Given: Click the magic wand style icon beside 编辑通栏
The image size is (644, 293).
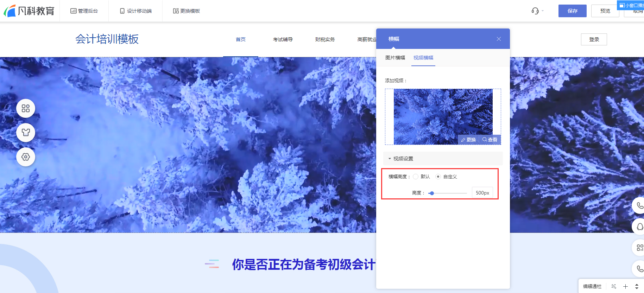Looking at the screenshot, I should (614, 286).
